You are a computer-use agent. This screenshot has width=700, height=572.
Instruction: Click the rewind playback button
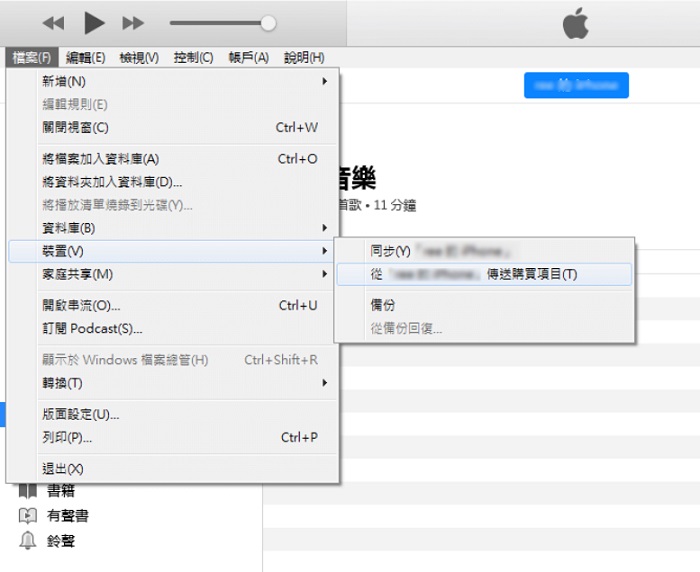54,23
